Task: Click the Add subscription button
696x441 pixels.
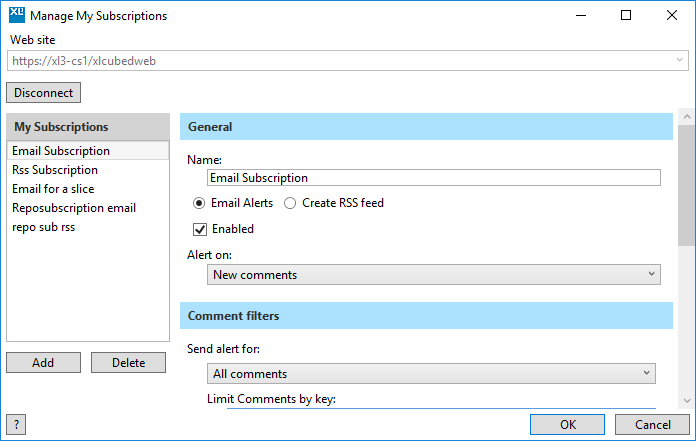Action: click(44, 362)
